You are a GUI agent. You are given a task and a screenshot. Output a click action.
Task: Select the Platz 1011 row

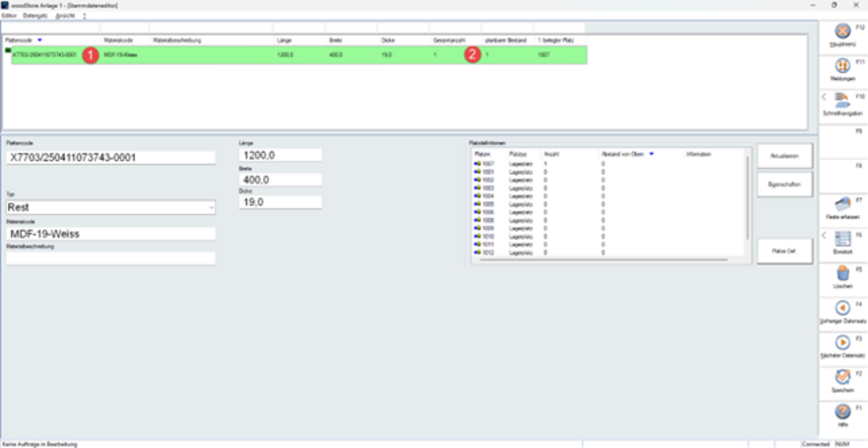609,244
